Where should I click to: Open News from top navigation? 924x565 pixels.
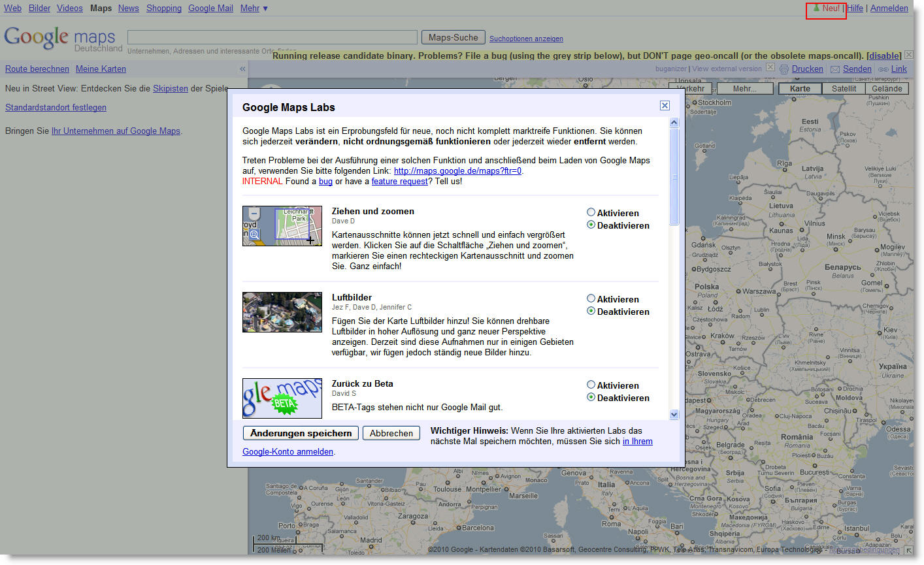[x=128, y=8]
